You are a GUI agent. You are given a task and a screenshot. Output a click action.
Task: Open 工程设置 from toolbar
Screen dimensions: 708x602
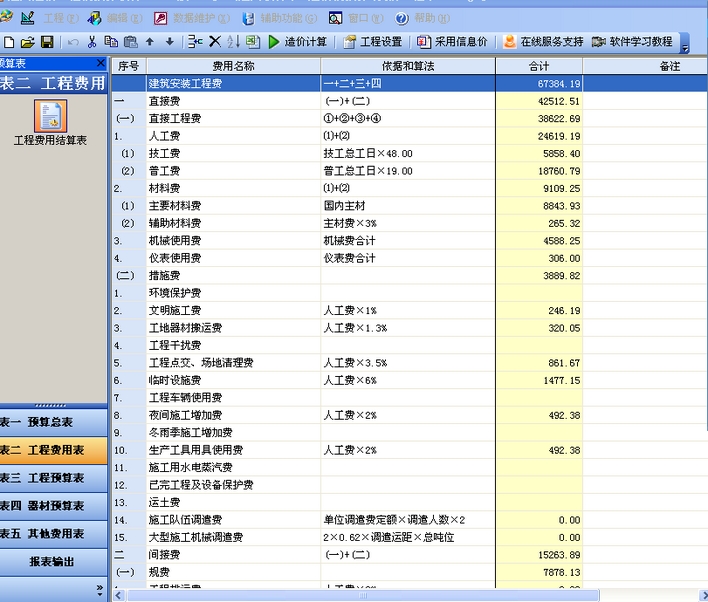point(373,42)
